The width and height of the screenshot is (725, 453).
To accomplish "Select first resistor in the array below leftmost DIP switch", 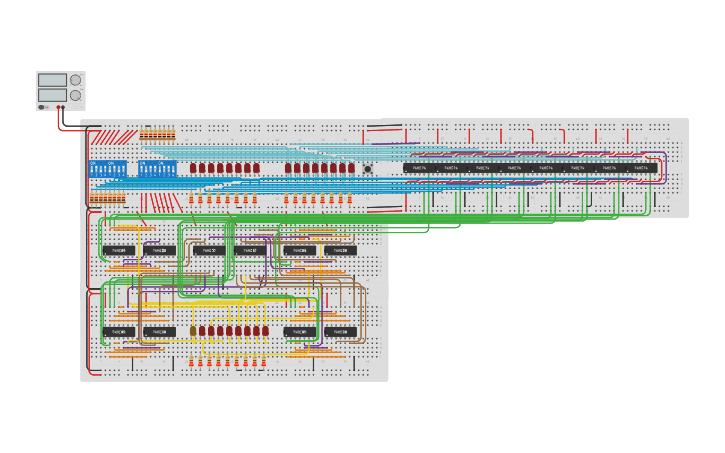I will tap(92, 198).
